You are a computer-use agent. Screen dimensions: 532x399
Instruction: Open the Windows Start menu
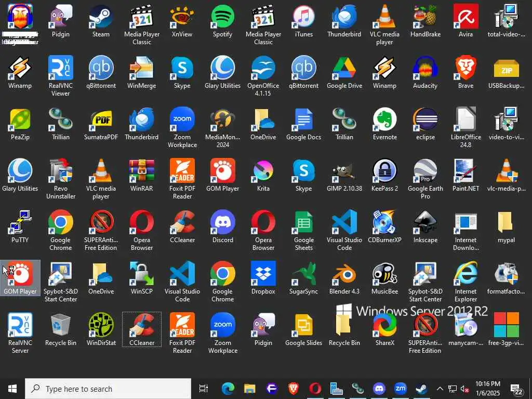pos(12,389)
